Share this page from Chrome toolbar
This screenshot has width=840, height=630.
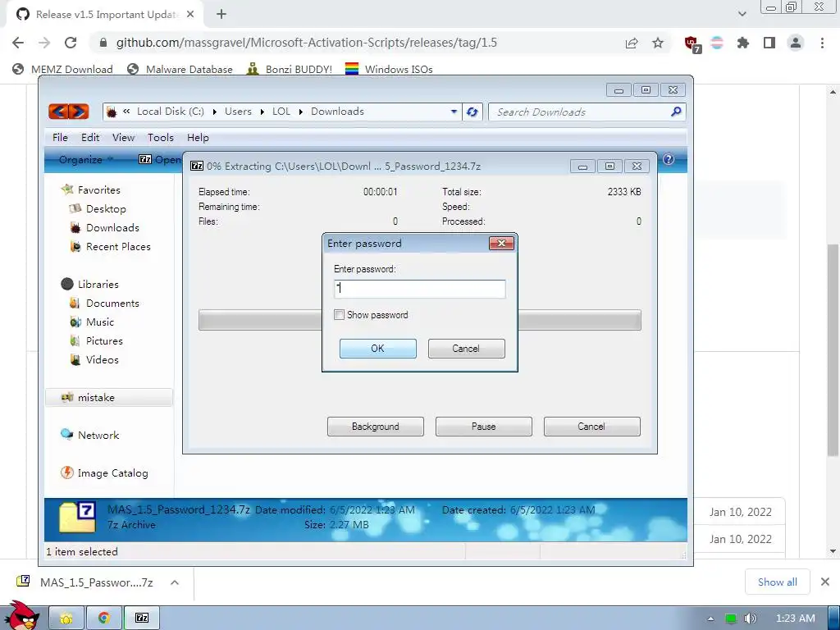click(x=632, y=43)
